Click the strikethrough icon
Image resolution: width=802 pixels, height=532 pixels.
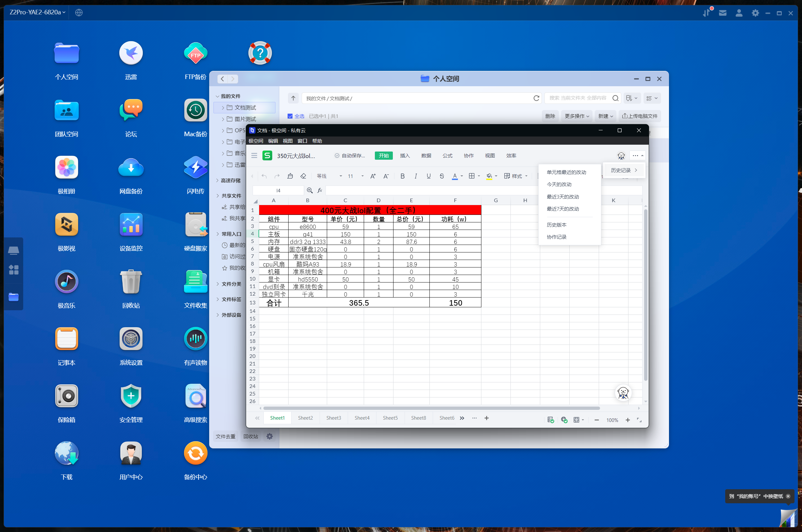click(442, 176)
